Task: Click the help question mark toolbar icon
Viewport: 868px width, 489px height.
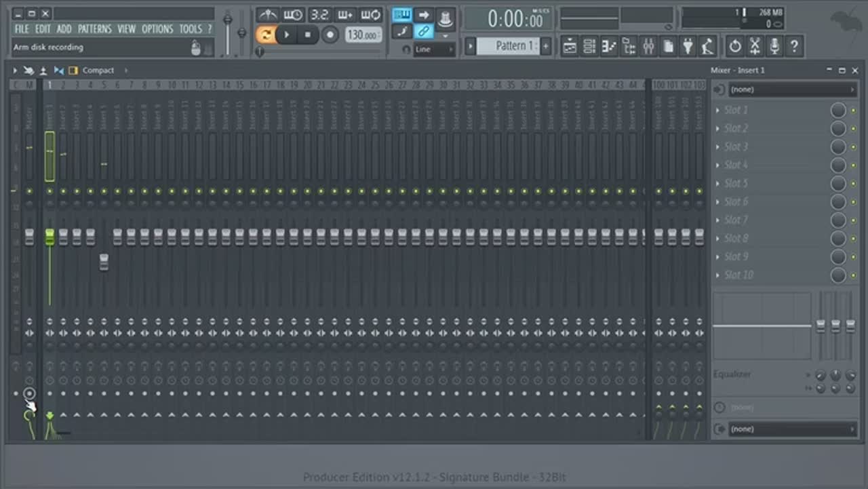Action: [x=793, y=46]
